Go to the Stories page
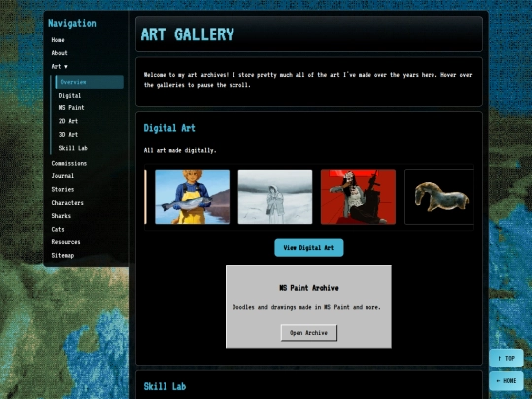The image size is (532, 399). pos(63,189)
